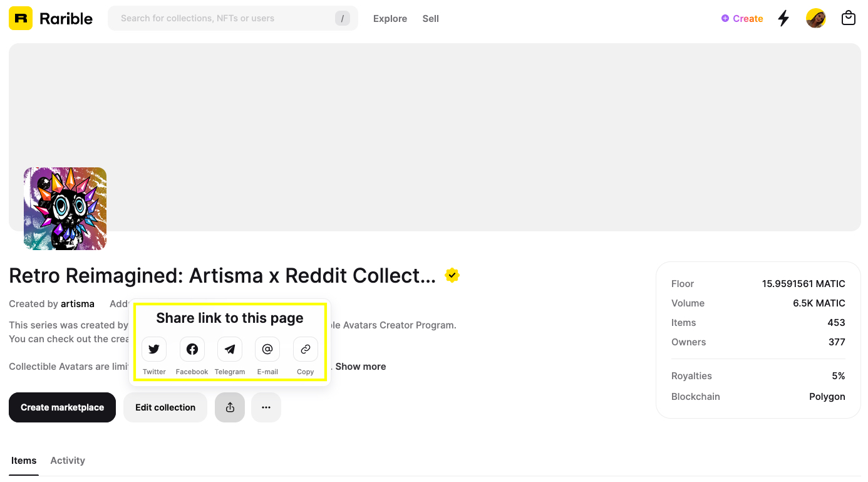This screenshot has width=868, height=482.
Task: Click the Items count 453
Action: [x=836, y=323]
